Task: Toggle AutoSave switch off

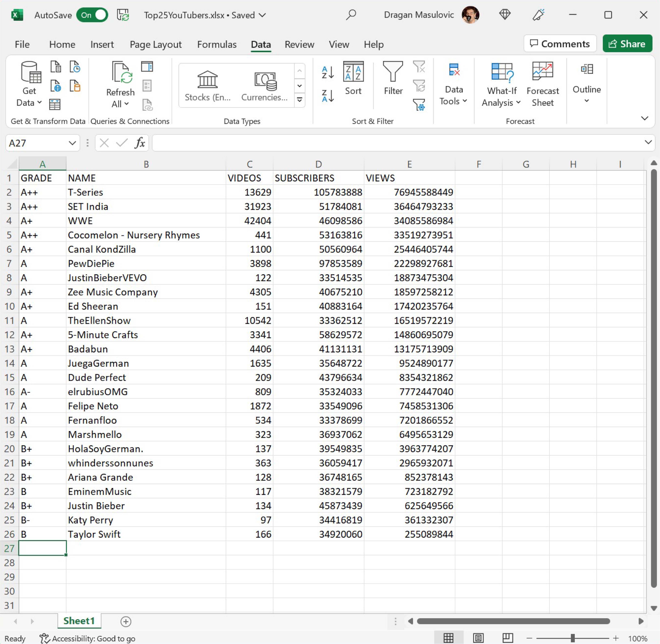Action: click(92, 15)
